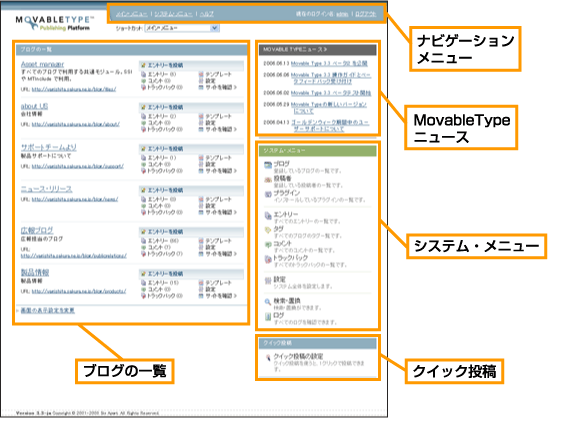
Task: Click the Asset manager blog URL link
Action: coord(74,89)
